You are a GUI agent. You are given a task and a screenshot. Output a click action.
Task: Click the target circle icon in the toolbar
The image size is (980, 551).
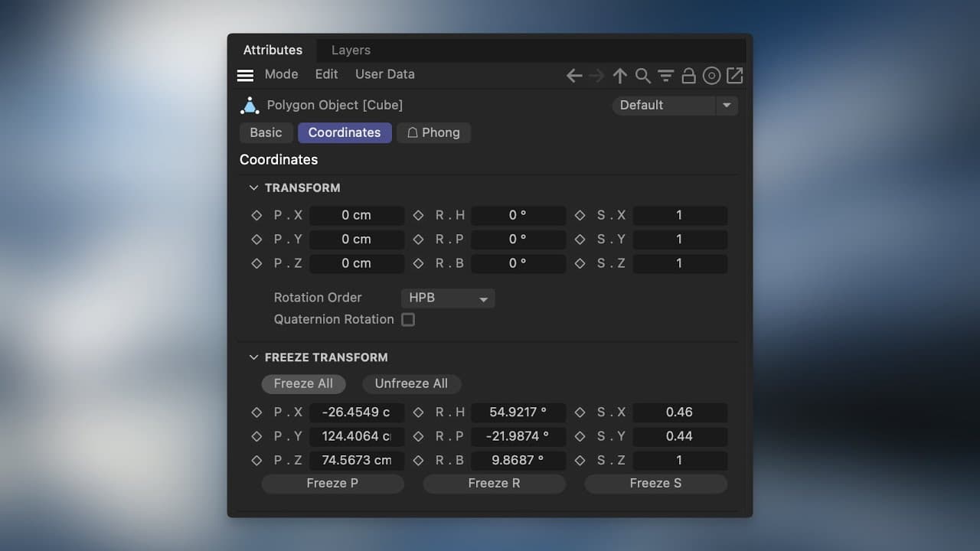coord(711,75)
